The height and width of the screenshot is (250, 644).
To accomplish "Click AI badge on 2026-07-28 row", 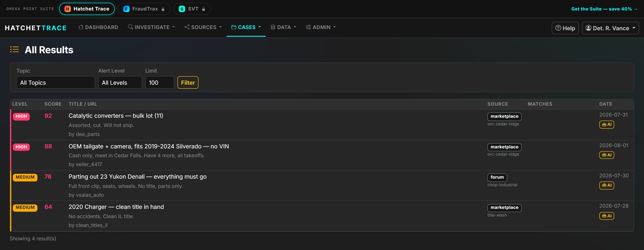I will [607, 216].
